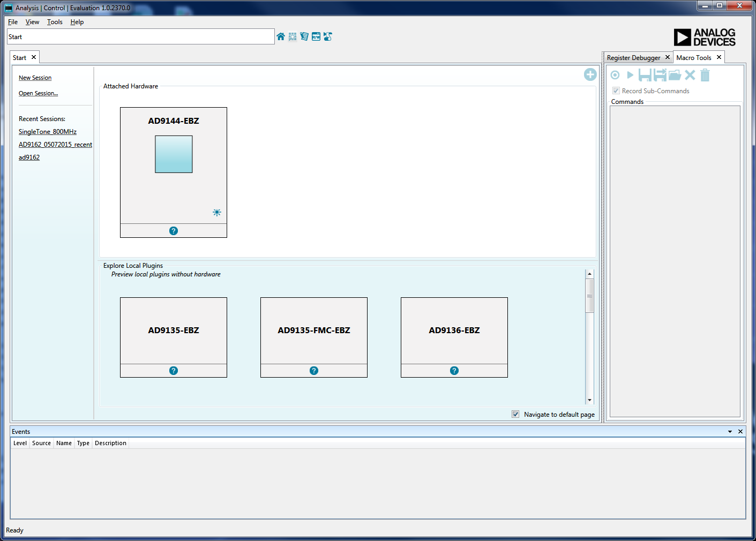The width and height of the screenshot is (756, 541).
Task: Open help for the AD9144-EBZ board
Action: coord(174,231)
